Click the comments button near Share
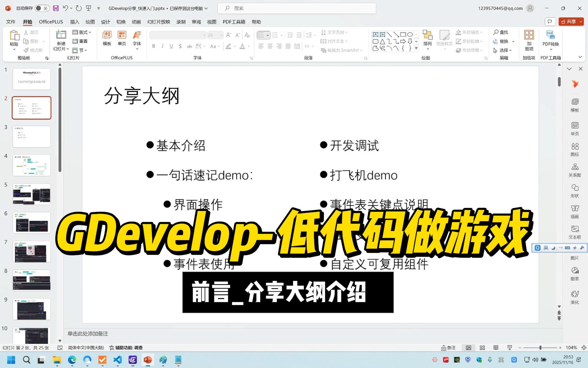Image resolution: width=588 pixels, height=368 pixels. (x=550, y=21)
